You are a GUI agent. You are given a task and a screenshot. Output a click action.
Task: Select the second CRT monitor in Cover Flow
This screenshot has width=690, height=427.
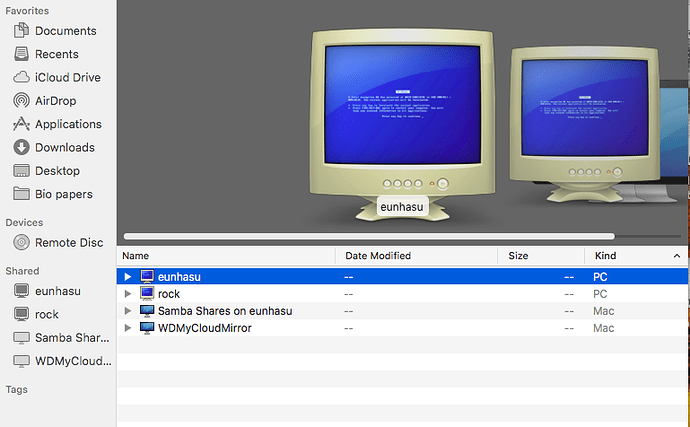click(584, 124)
